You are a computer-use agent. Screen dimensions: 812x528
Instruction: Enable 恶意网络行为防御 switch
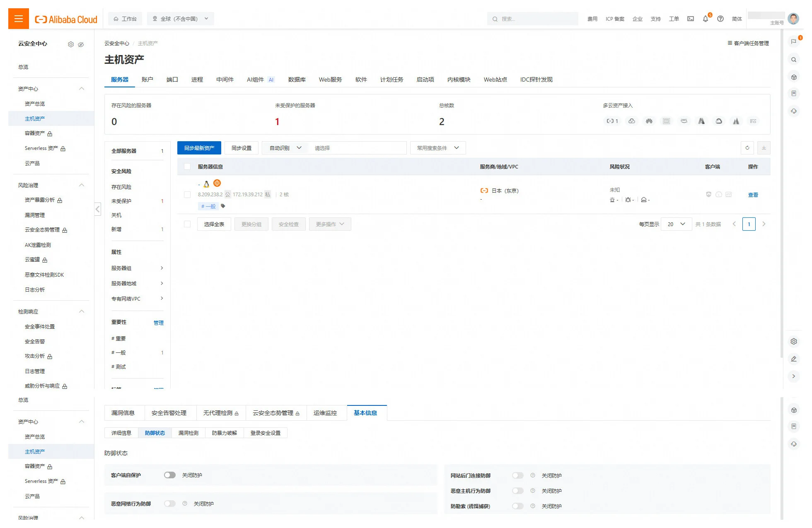(169, 504)
